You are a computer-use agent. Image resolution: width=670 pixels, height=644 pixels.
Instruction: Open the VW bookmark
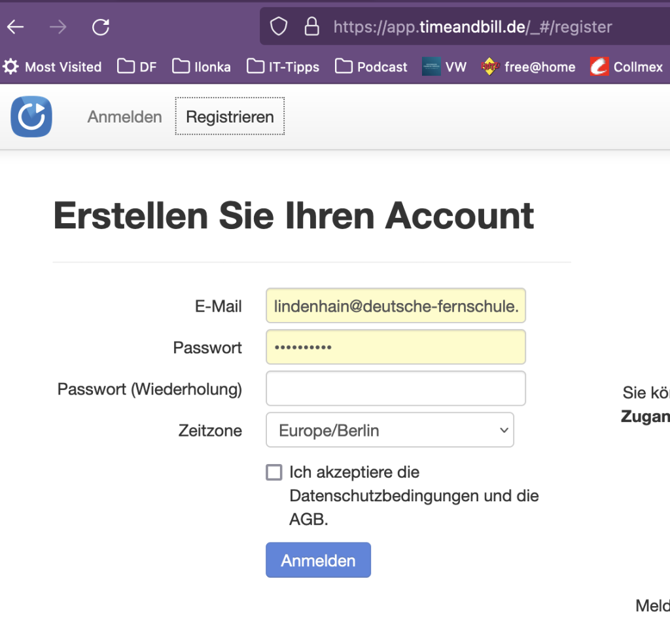click(x=444, y=67)
